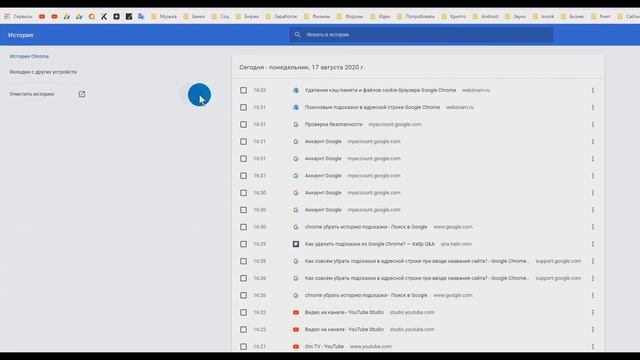Open the Идеи bookmarks folder

(x=380, y=16)
